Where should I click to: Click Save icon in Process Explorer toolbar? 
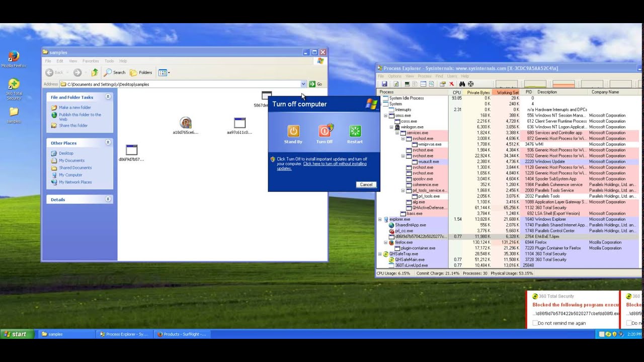click(384, 84)
